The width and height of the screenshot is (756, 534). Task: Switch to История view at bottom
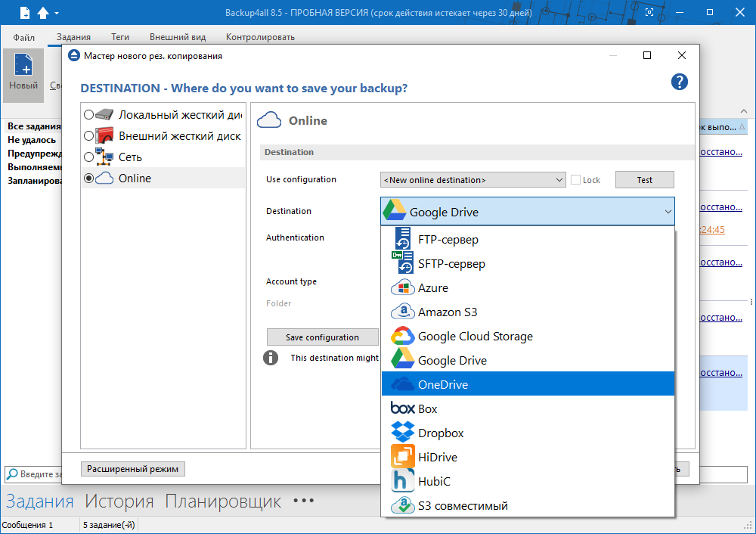[119, 501]
